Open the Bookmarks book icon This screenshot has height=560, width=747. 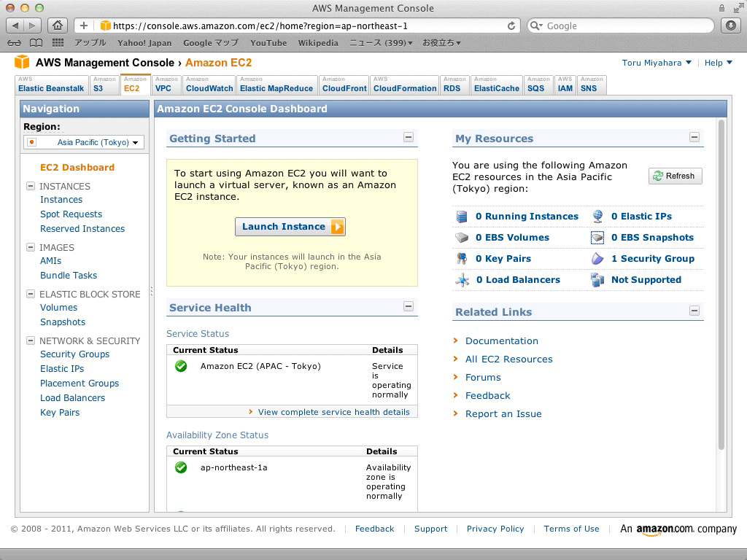point(36,43)
